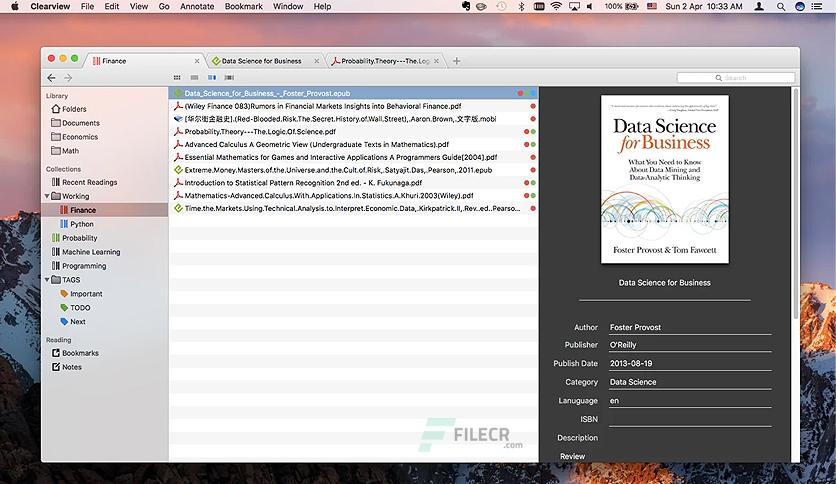The image size is (836, 484).
Task: Select Time.the.Markets.Using.Technical.Analysis file
Action: pos(353,208)
